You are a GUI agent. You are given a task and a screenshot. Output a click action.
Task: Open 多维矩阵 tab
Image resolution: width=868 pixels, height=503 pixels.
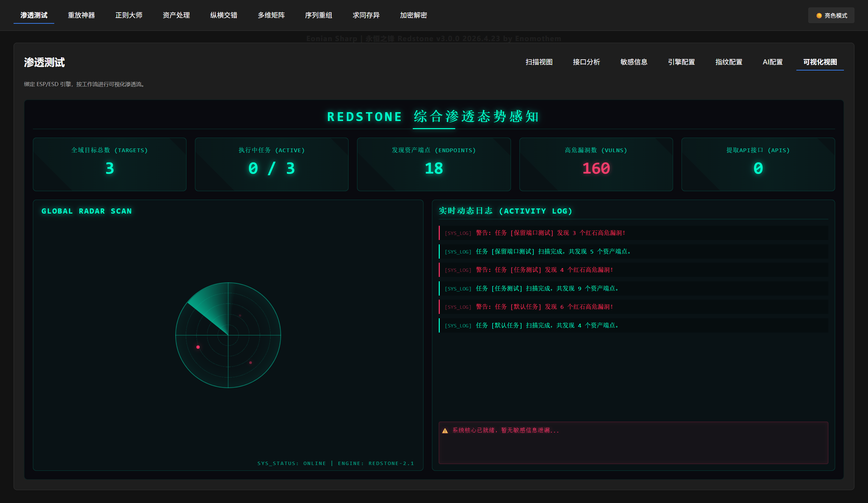coord(272,15)
